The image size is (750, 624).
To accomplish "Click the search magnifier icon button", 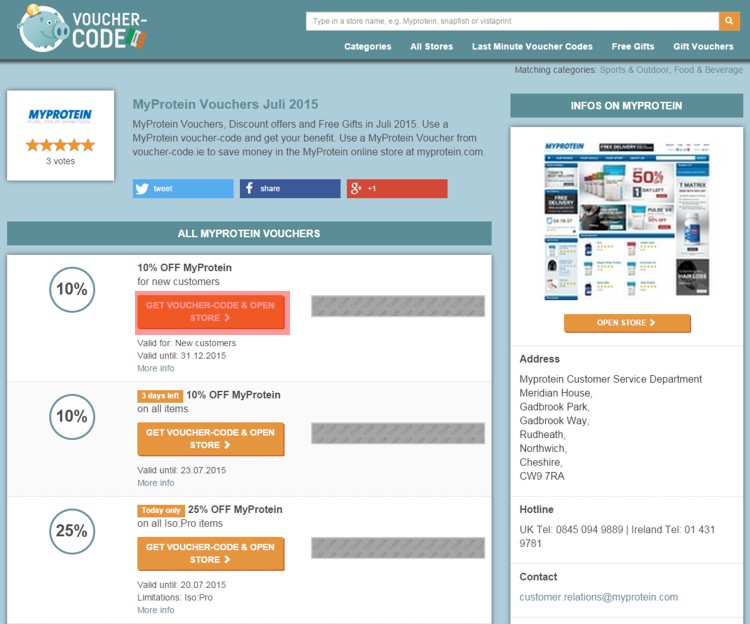I will coord(729,21).
